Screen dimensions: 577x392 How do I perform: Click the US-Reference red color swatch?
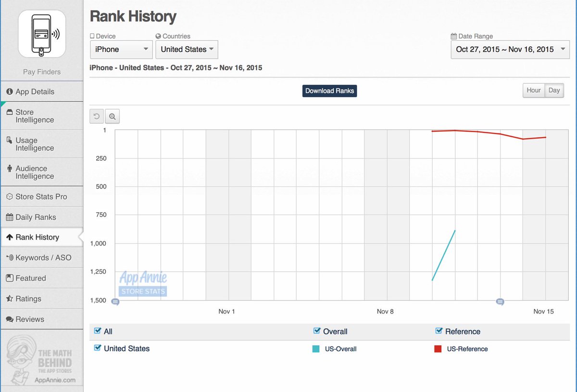[438, 349]
